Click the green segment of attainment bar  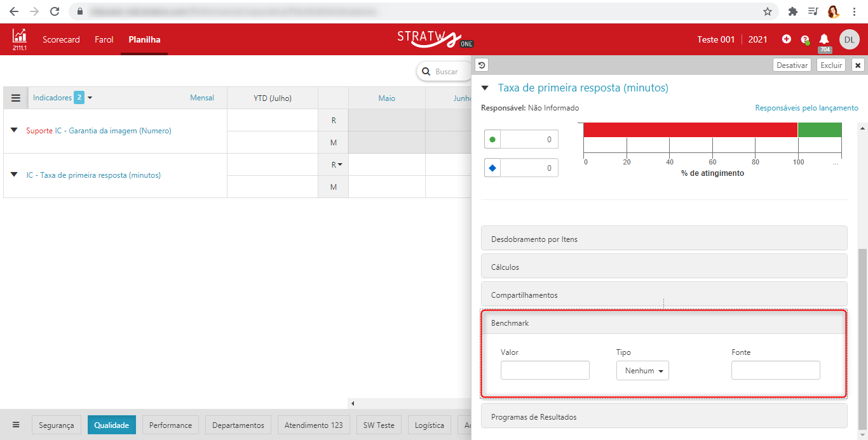coord(820,130)
